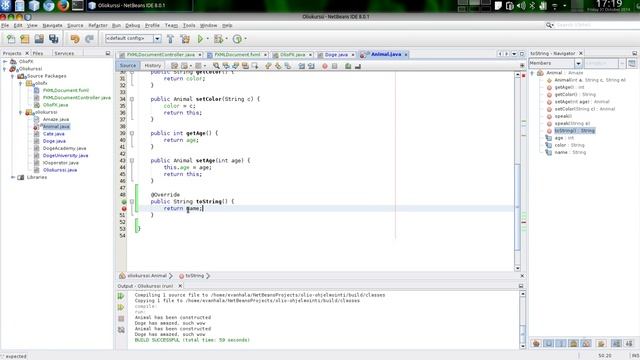Switch to the Doge.java editor tab
The image size is (640, 360).
tap(336, 54)
